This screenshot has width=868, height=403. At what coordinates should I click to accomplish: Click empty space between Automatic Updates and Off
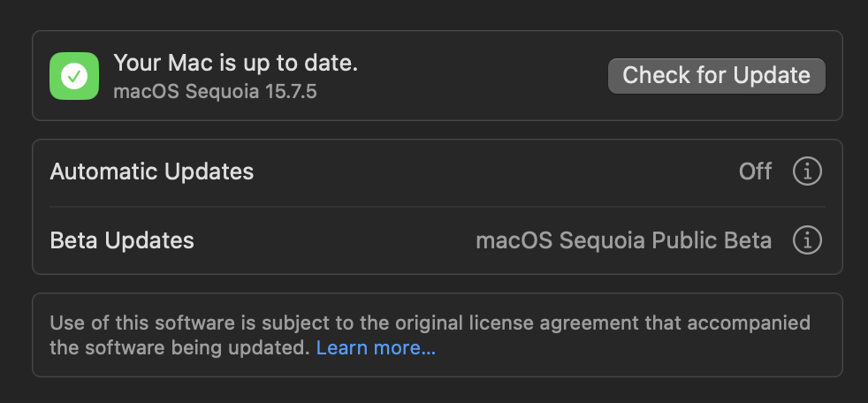(496, 171)
